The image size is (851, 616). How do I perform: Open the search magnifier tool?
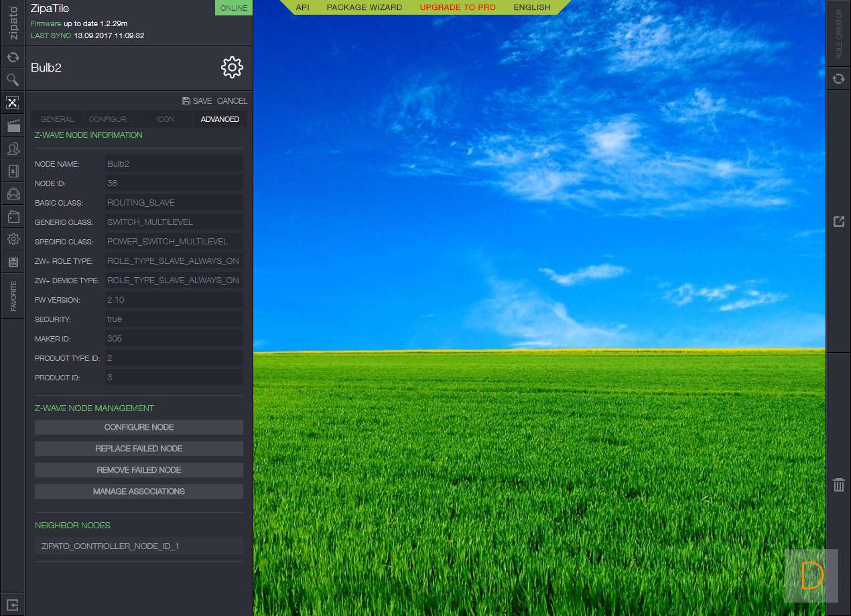(12, 80)
